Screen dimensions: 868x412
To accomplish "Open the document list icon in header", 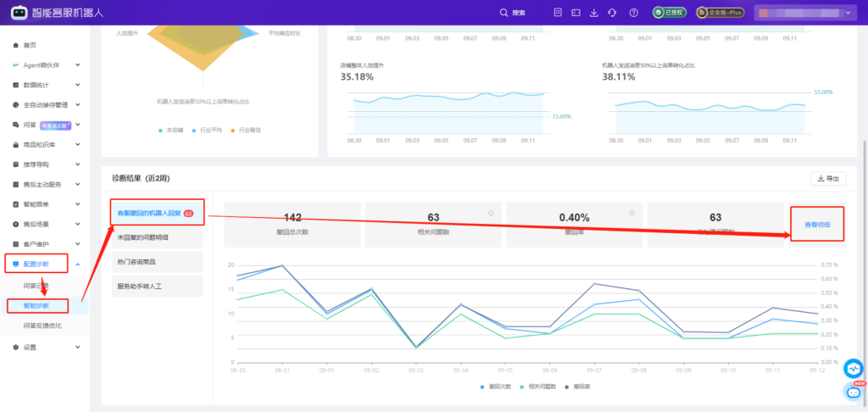I will point(557,13).
